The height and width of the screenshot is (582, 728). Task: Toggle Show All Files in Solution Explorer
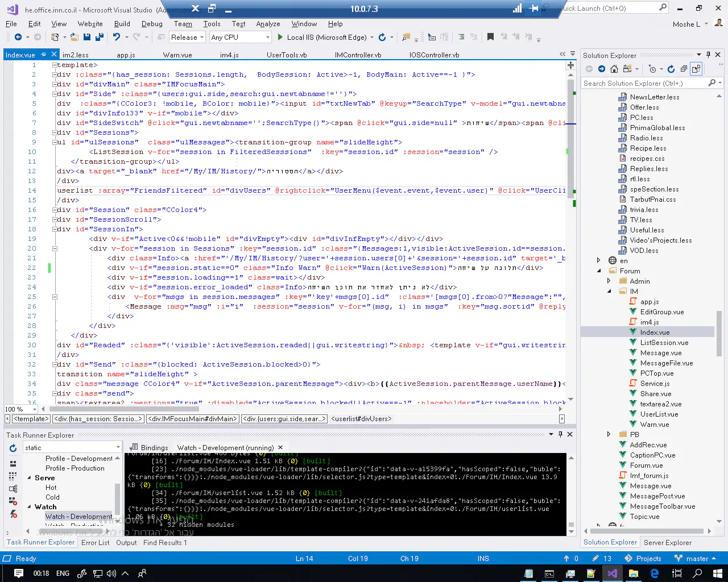[x=696, y=69]
